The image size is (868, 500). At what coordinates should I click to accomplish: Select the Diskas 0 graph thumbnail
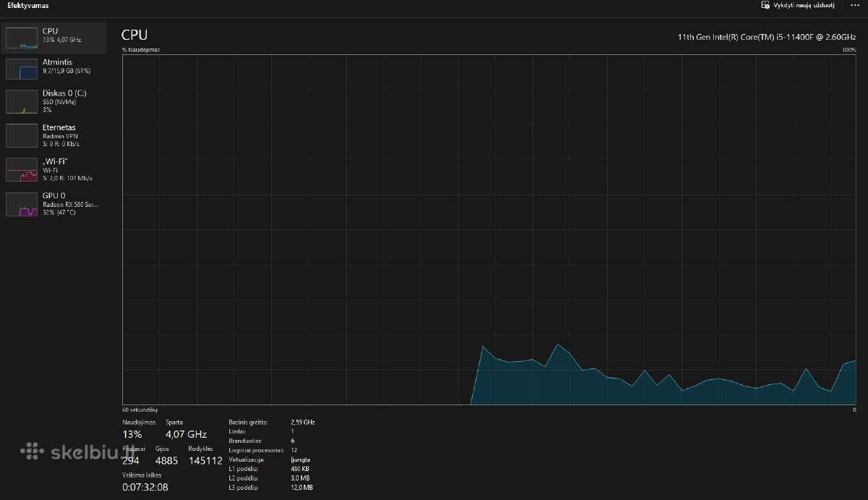(22, 102)
